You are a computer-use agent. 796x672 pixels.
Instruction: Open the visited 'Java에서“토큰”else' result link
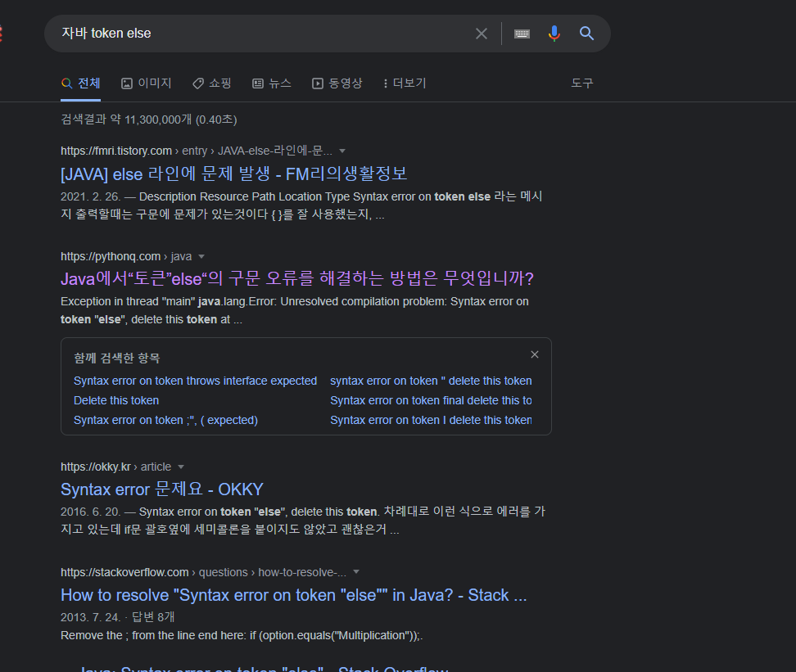pos(297,278)
